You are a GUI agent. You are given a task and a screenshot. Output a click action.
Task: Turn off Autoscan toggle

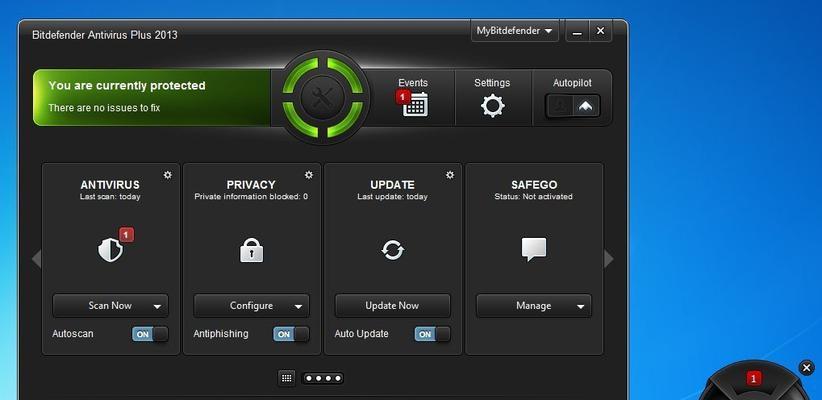pyautogui.click(x=150, y=334)
